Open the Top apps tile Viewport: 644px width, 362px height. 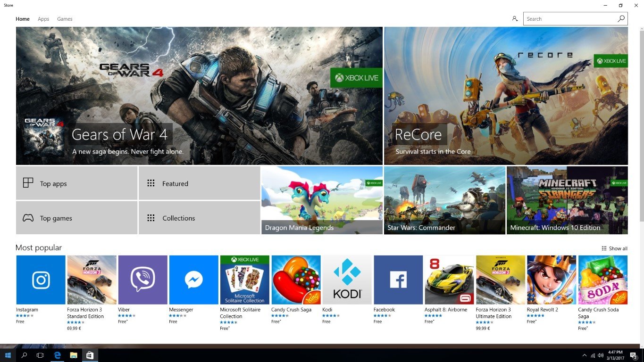coord(76,183)
